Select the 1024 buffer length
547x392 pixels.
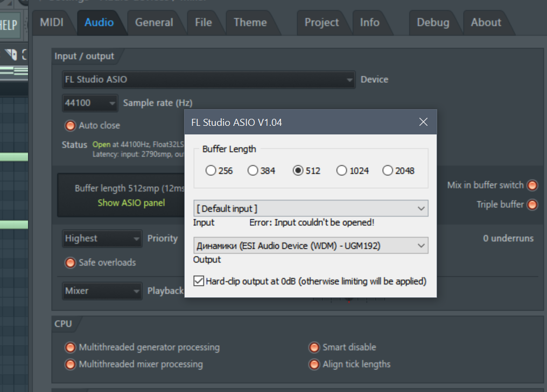pyautogui.click(x=341, y=170)
